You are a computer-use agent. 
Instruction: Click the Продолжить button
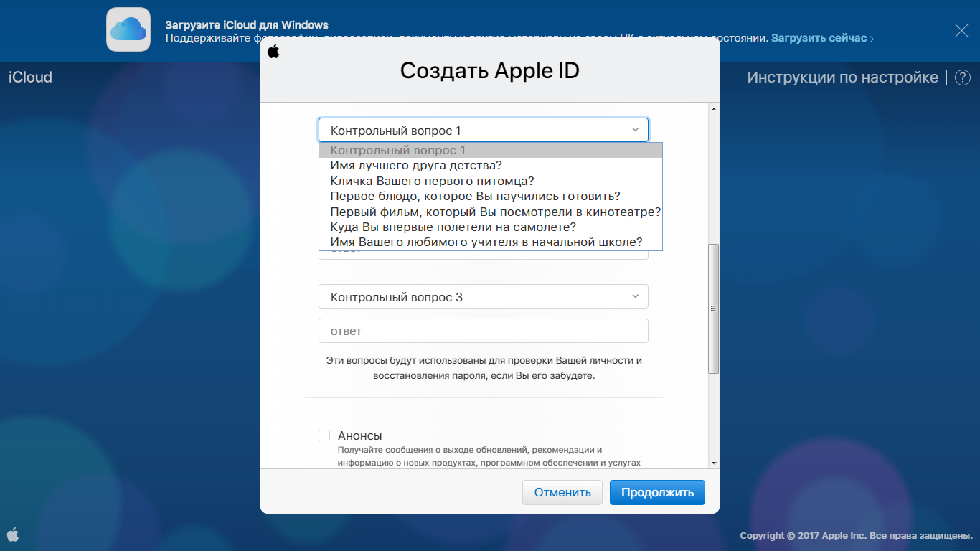(657, 492)
